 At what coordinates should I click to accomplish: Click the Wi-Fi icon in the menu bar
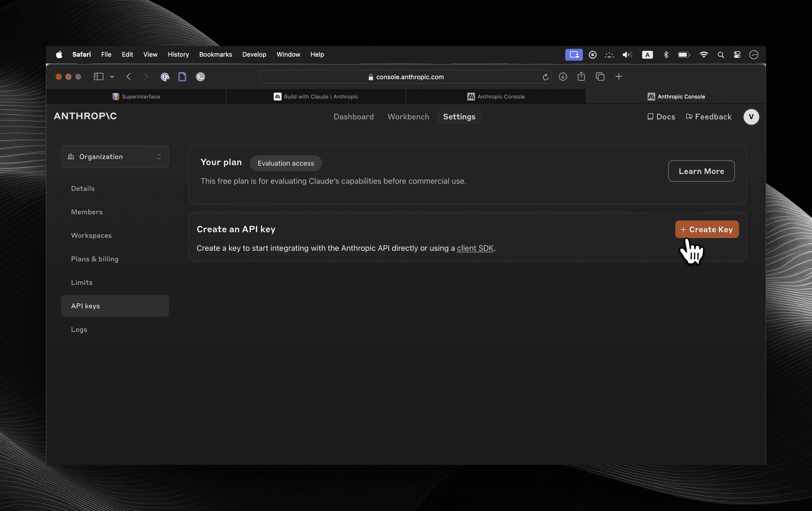click(x=704, y=55)
